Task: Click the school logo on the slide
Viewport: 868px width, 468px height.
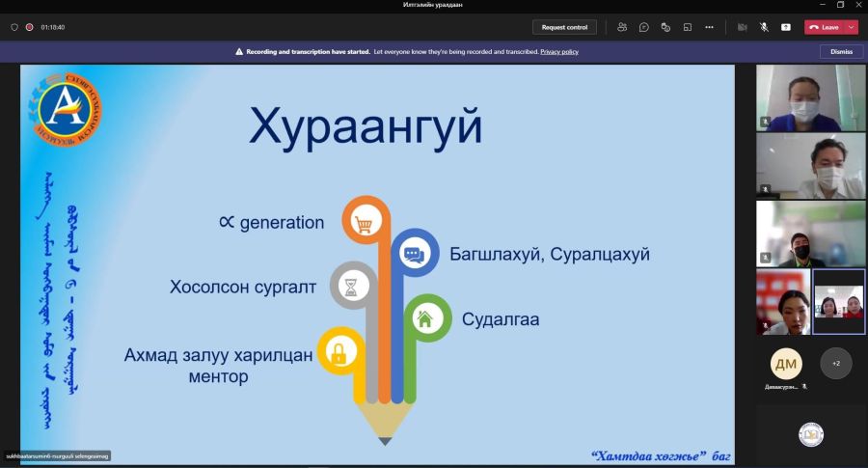Action: (66, 110)
